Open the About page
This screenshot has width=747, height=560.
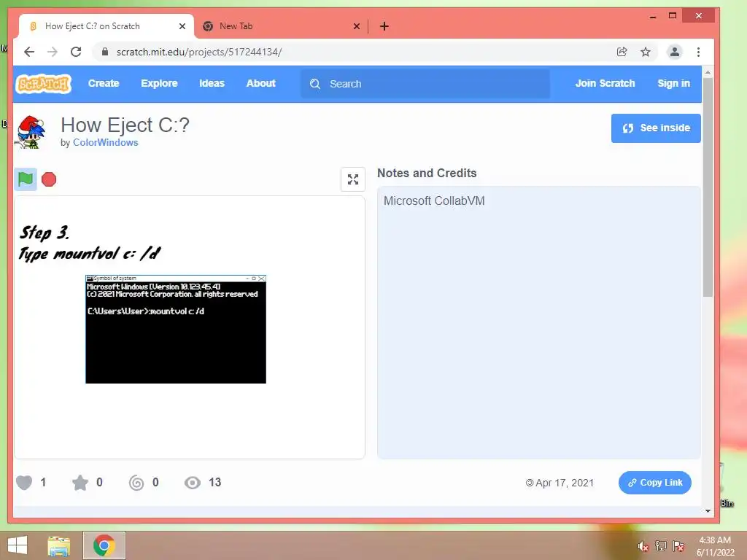(260, 83)
